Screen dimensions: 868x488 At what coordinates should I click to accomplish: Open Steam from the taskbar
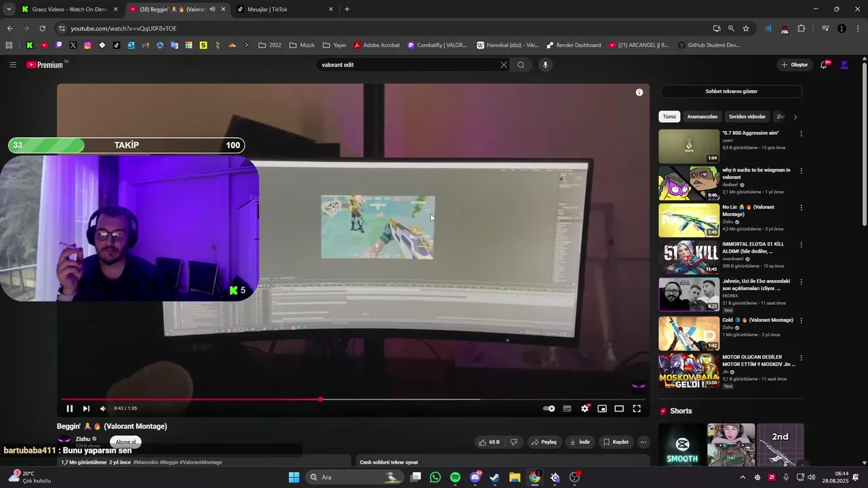point(495,477)
